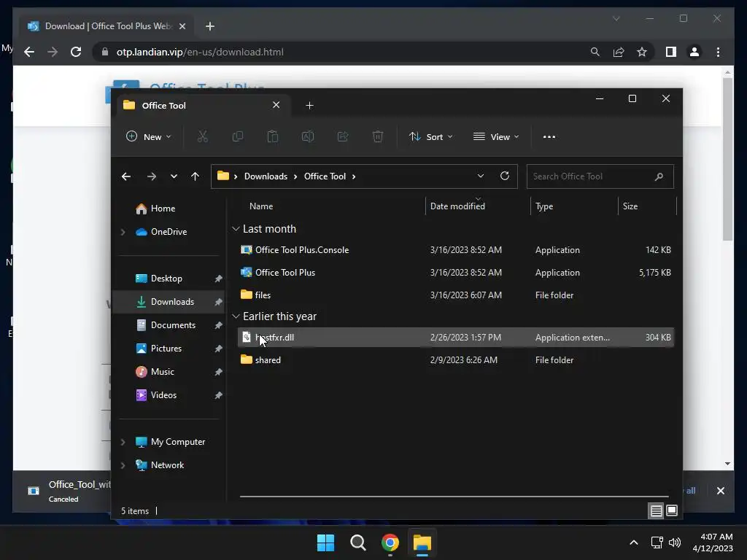The image size is (747, 560).
Task: Open the New item dropdown
Action: point(148,136)
